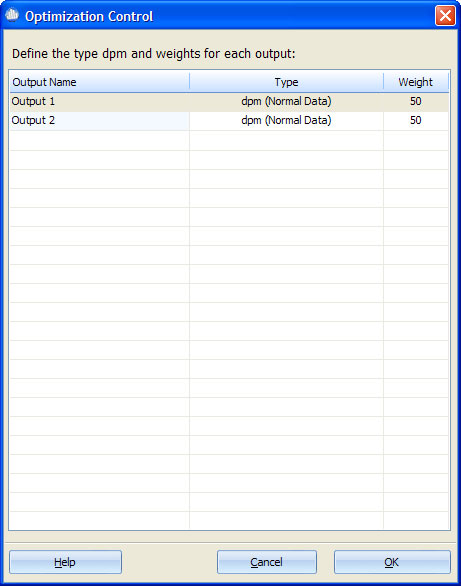The image size is (461, 586).
Task: Select the Output 2 row name
Action: click(99, 121)
